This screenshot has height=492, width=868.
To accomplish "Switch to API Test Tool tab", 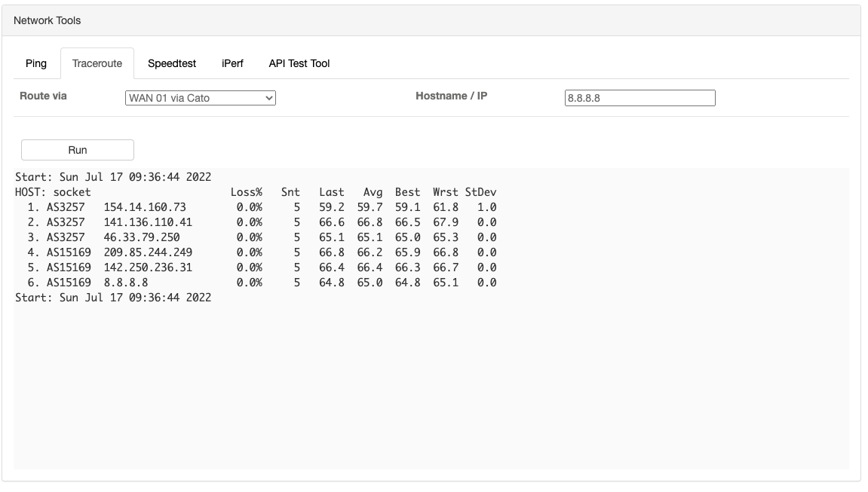I will tap(299, 63).
